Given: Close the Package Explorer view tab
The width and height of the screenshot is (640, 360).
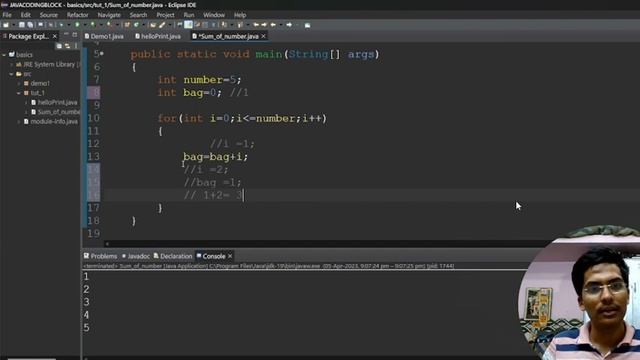Looking at the screenshot, I should coord(55,36).
